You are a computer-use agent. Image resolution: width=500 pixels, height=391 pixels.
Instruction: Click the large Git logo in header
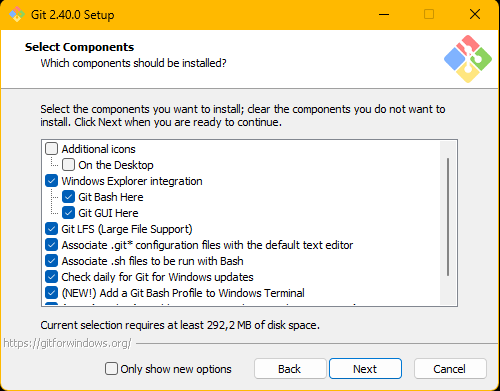click(468, 59)
